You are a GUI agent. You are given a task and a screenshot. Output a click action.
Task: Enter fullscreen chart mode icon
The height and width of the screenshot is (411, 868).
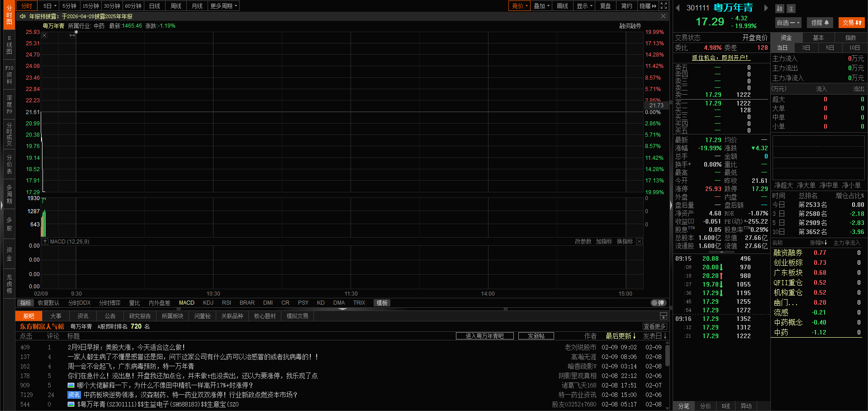pyautogui.click(x=664, y=6)
